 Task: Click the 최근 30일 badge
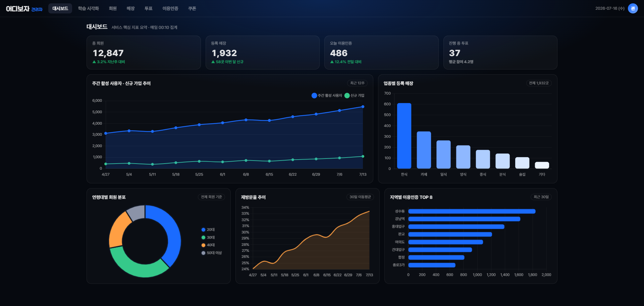pyautogui.click(x=541, y=197)
